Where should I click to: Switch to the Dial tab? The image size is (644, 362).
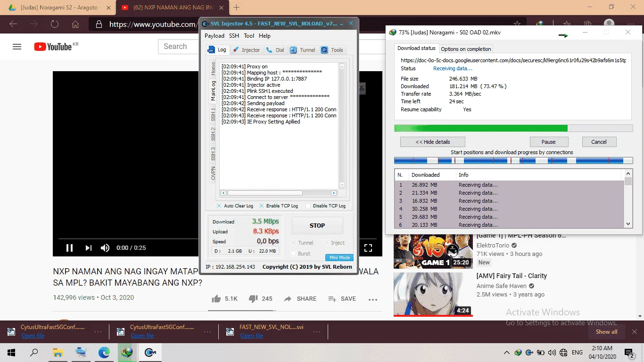[x=275, y=50]
